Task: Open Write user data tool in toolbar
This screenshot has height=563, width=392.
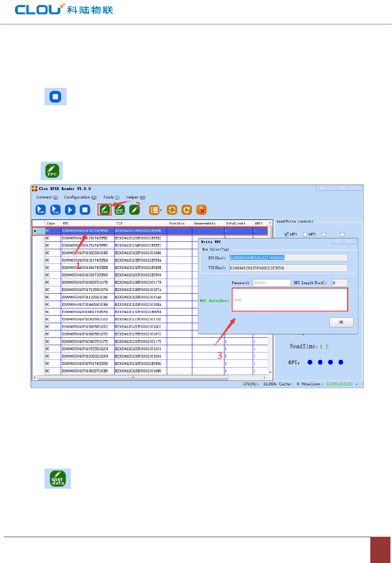Action: pos(120,210)
